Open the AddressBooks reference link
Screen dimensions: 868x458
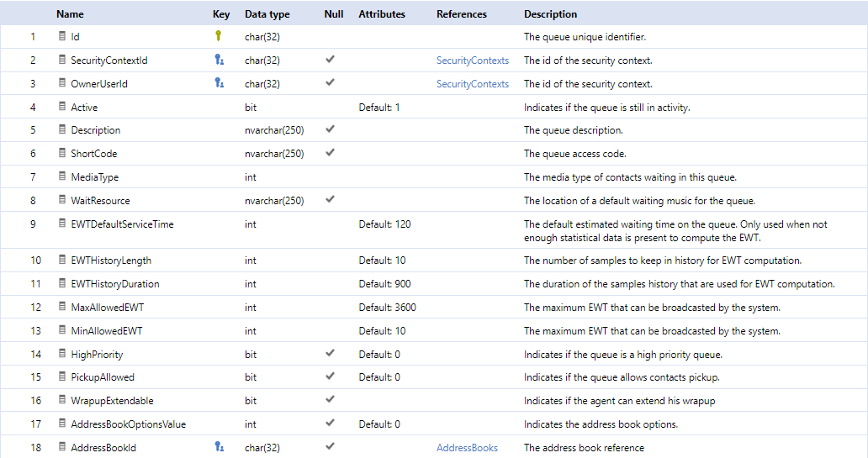pos(467,448)
